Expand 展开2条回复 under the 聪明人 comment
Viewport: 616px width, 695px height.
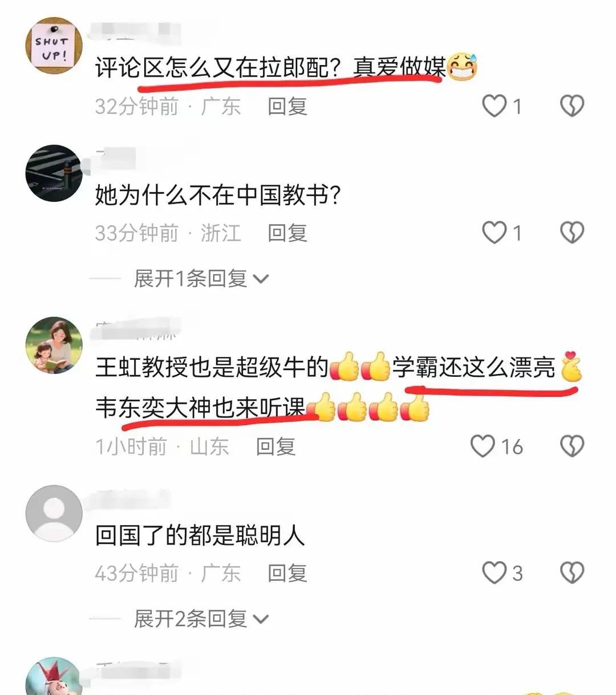[201, 619]
